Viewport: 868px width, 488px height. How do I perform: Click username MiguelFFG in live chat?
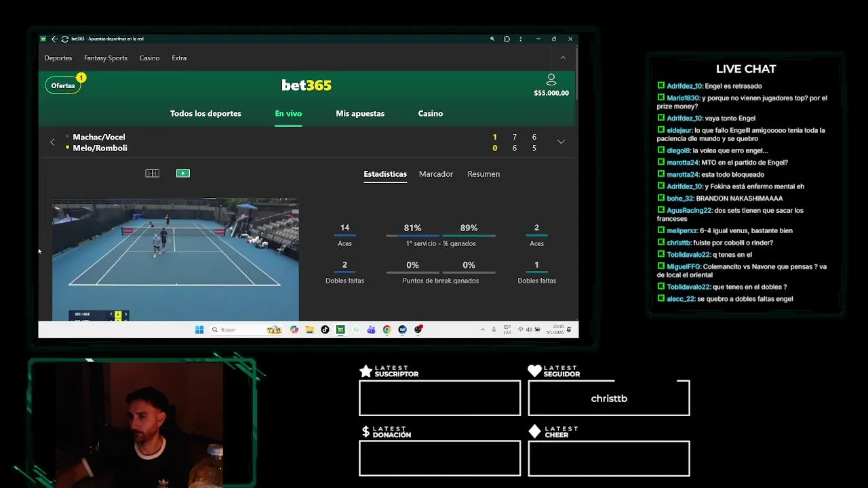[684, 266]
